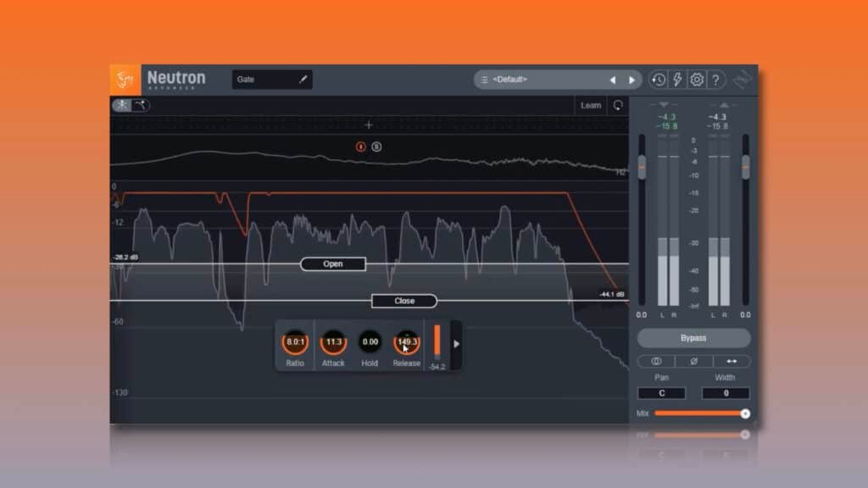Click the Bypass button
The height and width of the screenshot is (488, 868).
click(693, 338)
